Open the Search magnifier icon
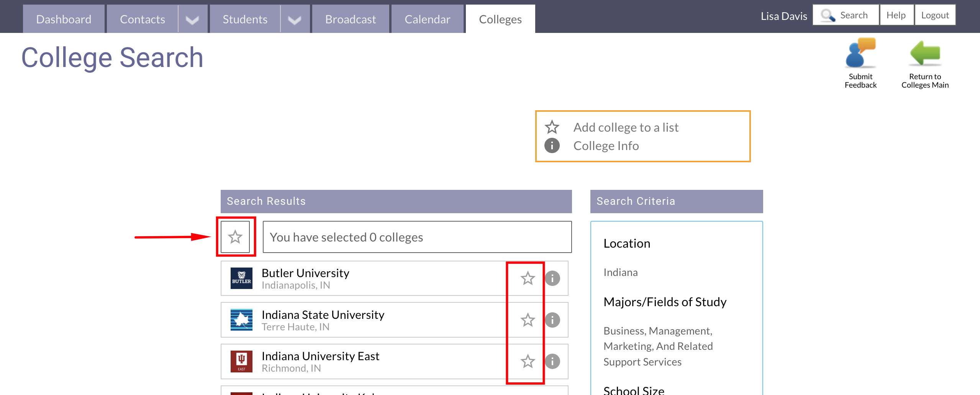The height and width of the screenshot is (395, 980). point(827,15)
